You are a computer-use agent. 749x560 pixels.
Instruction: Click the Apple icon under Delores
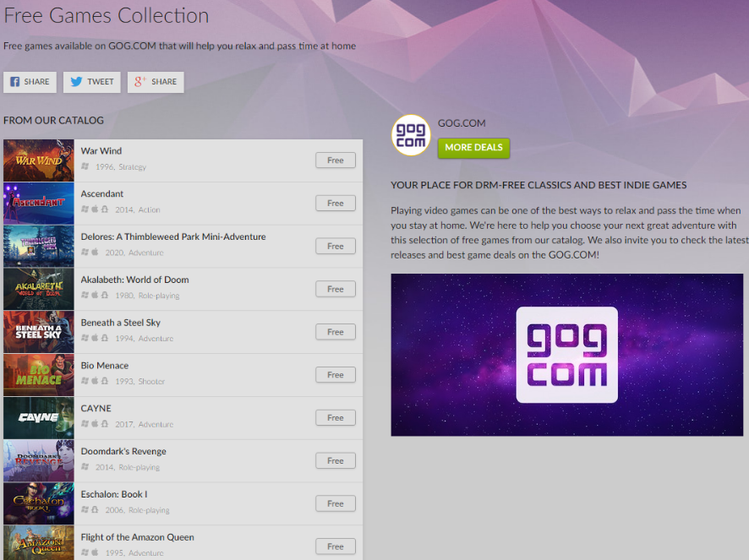pyautogui.click(x=95, y=252)
